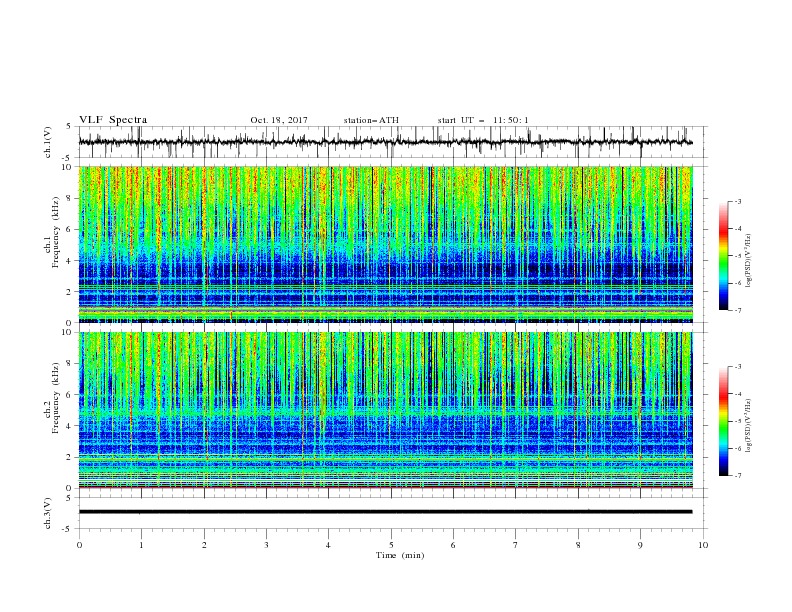Screen dimensions: 792x612
Task: Click the "5" tick on the time axis
Action: click(x=391, y=545)
